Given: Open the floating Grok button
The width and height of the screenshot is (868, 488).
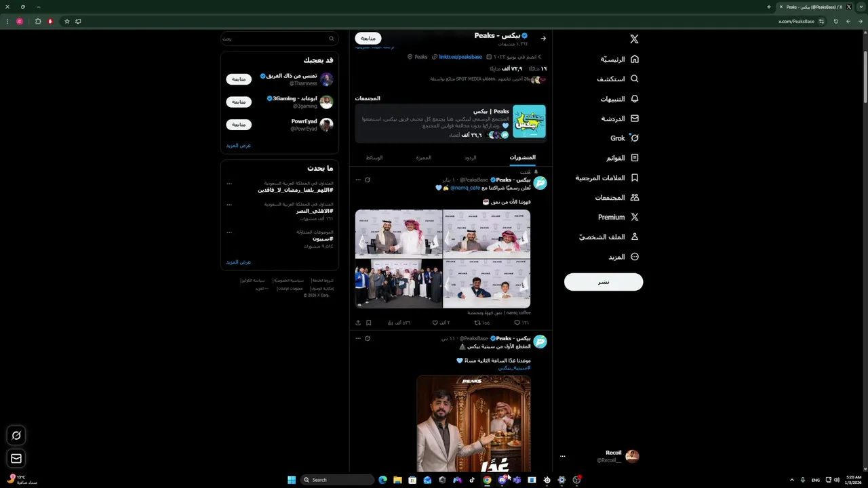Looking at the screenshot, I should pos(16,435).
